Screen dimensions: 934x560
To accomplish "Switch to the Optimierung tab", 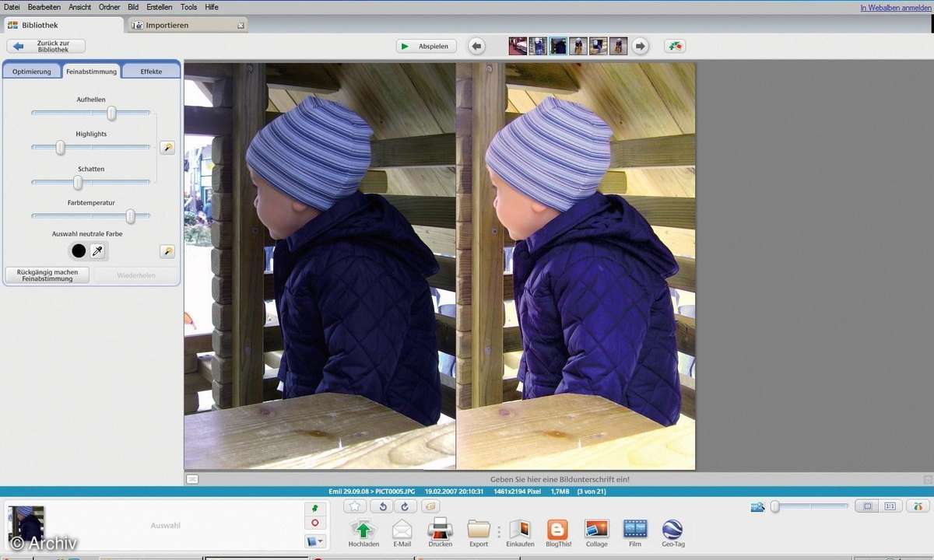I will pos(32,72).
